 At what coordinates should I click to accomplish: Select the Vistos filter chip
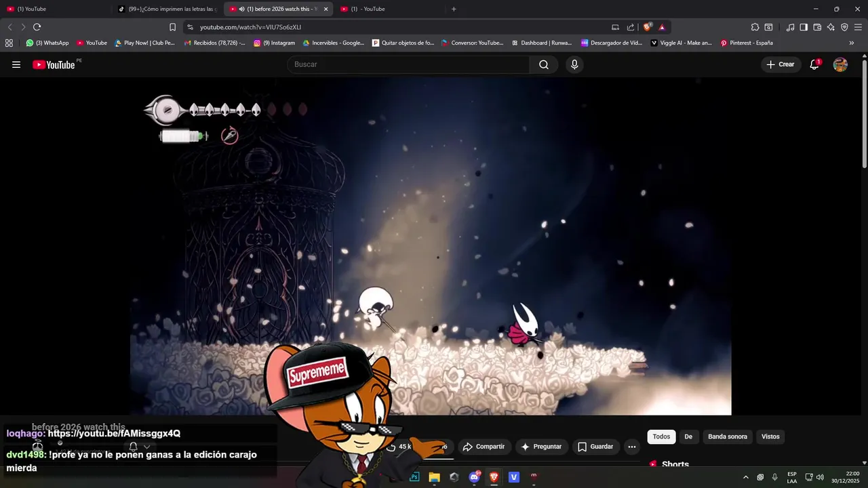tap(770, 436)
